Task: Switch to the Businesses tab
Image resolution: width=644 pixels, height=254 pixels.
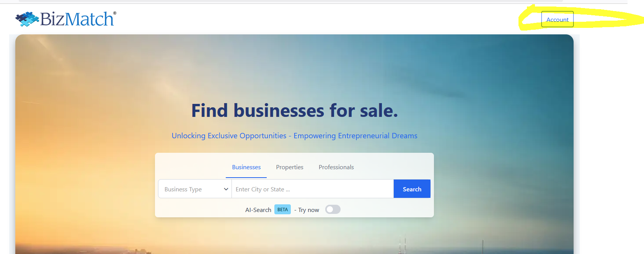Action: pos(246,167)
